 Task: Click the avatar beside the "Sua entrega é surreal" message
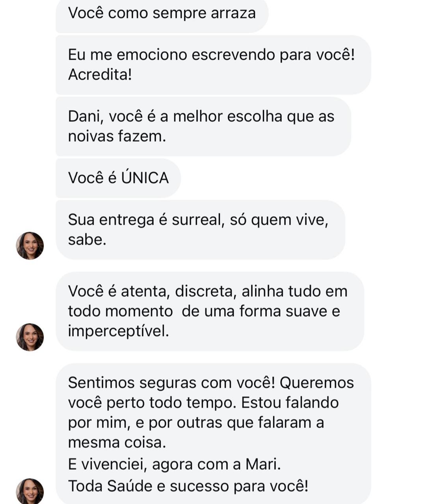[x=30, y=246]
